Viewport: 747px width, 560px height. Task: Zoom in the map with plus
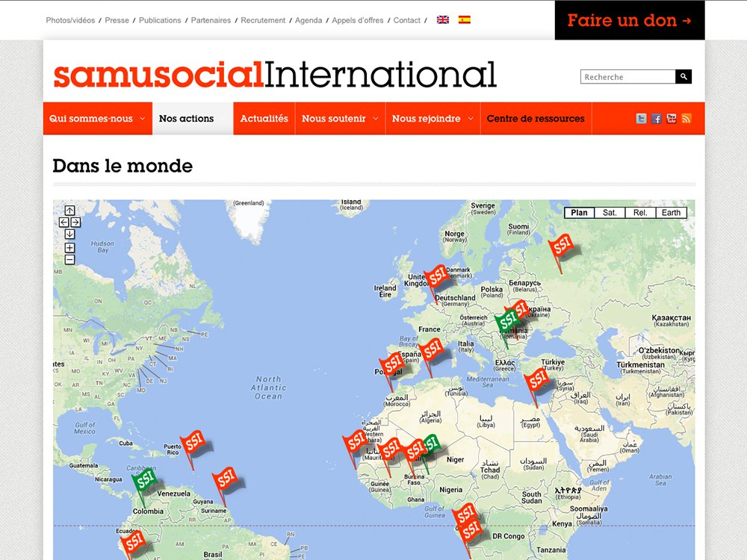(69, 248)
